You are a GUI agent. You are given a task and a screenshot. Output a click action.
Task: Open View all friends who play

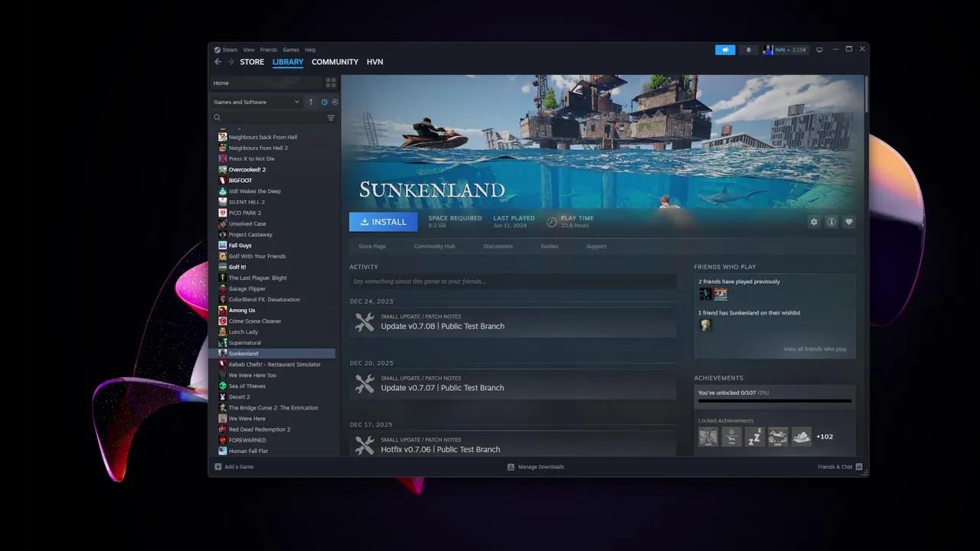tap(815, 349)
